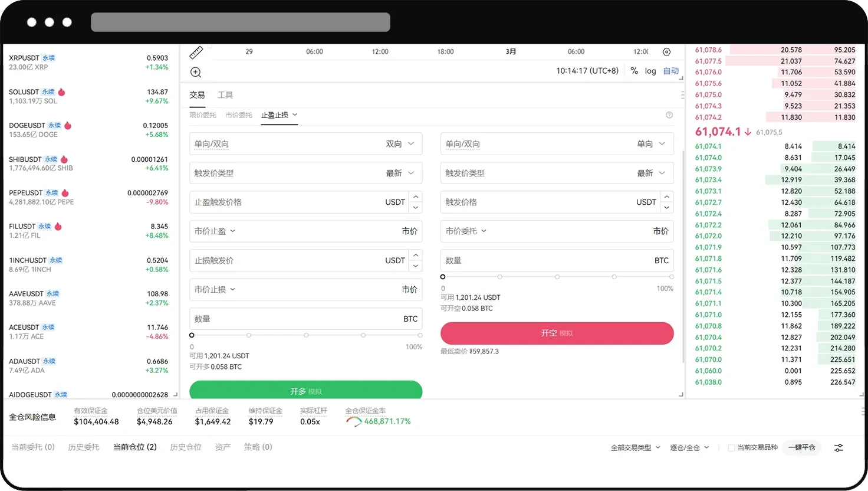This screenshot has width=868, height=491.
Task: Click the right quantity slider handle
Action: coord(443,277)
